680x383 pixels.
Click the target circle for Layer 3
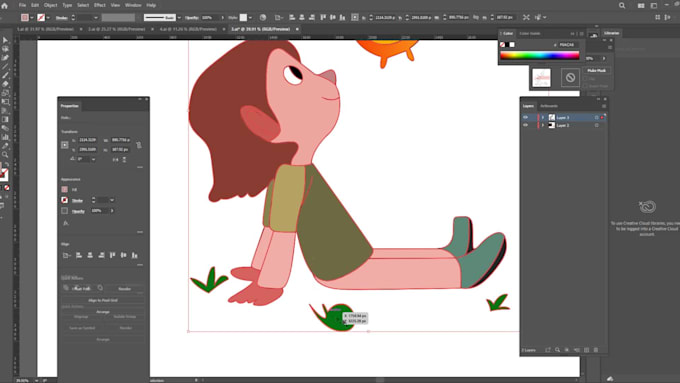click(597, 118)
